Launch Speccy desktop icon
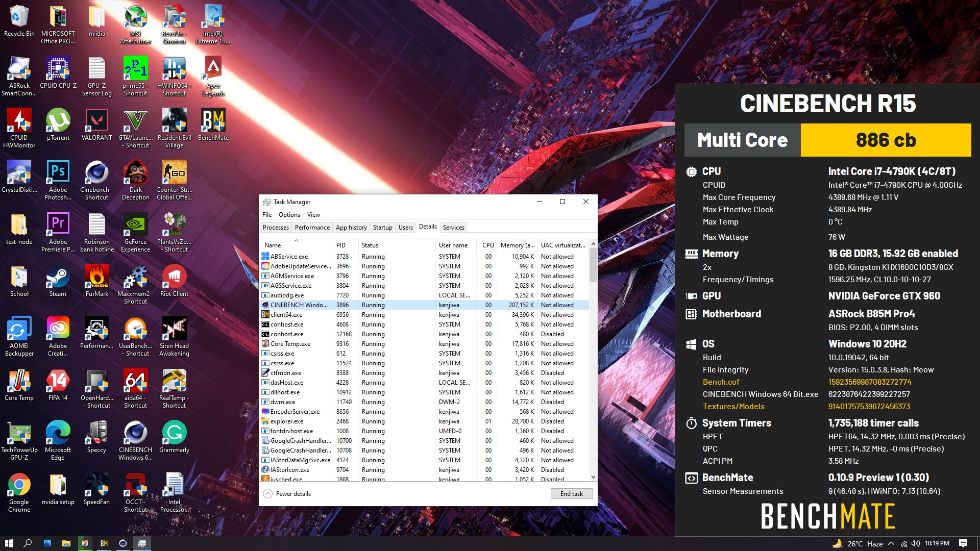 coord(96,437)
